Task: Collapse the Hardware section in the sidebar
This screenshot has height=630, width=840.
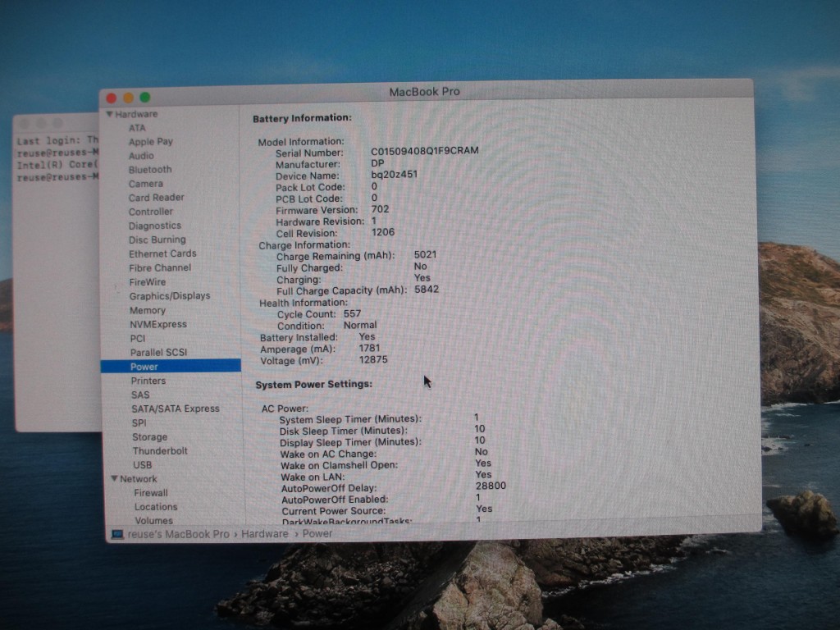Action: (x=110, y=114)
